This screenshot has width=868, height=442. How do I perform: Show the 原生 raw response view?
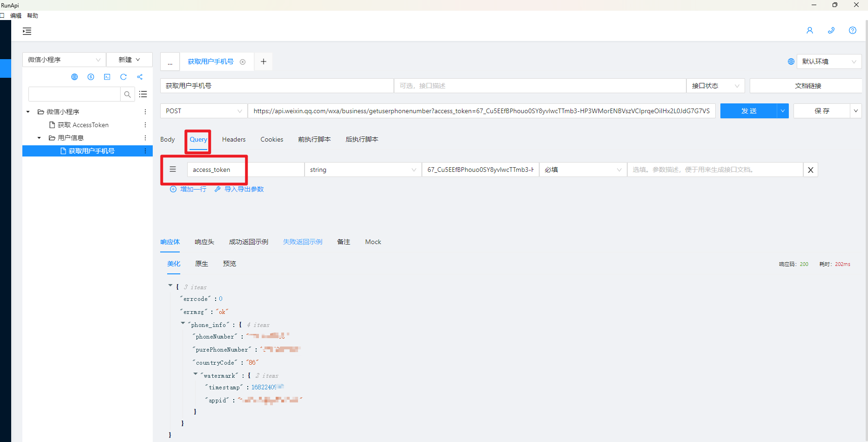pyautogui.click(x=202, y=264)
